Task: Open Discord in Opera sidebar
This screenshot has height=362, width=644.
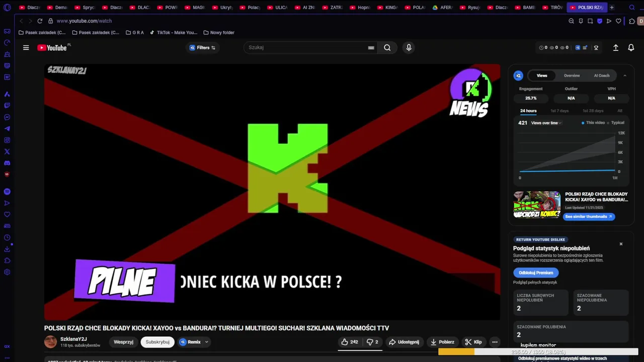Action: pyautogui.click(x=7, y=163)
